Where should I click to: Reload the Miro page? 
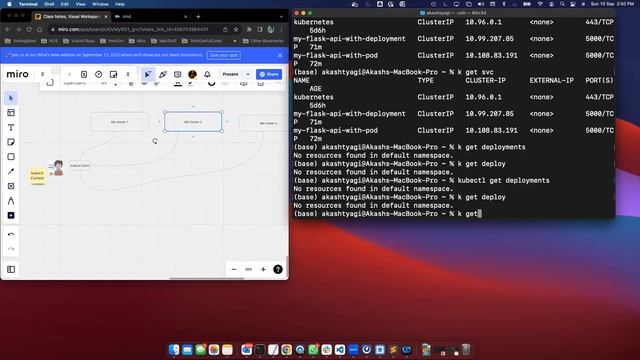click(x=29, y=29)
